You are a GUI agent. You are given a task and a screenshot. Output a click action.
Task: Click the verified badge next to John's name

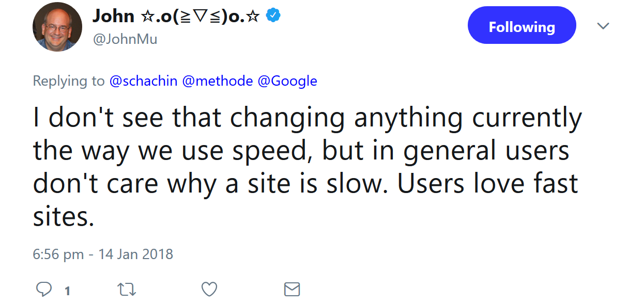(272, 15)
